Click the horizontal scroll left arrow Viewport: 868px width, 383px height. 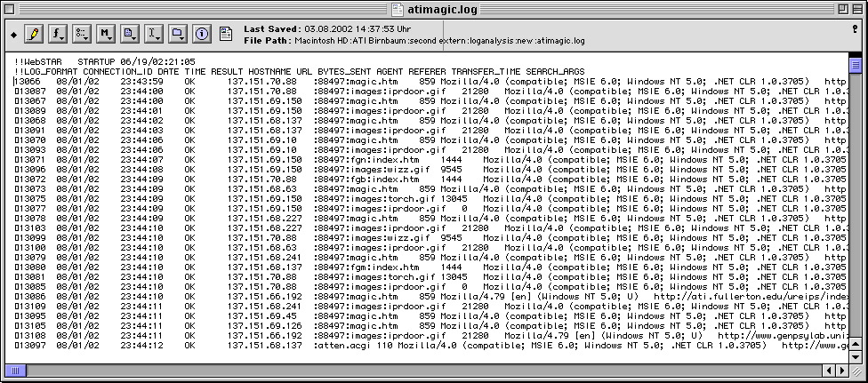tap(829, 371)
